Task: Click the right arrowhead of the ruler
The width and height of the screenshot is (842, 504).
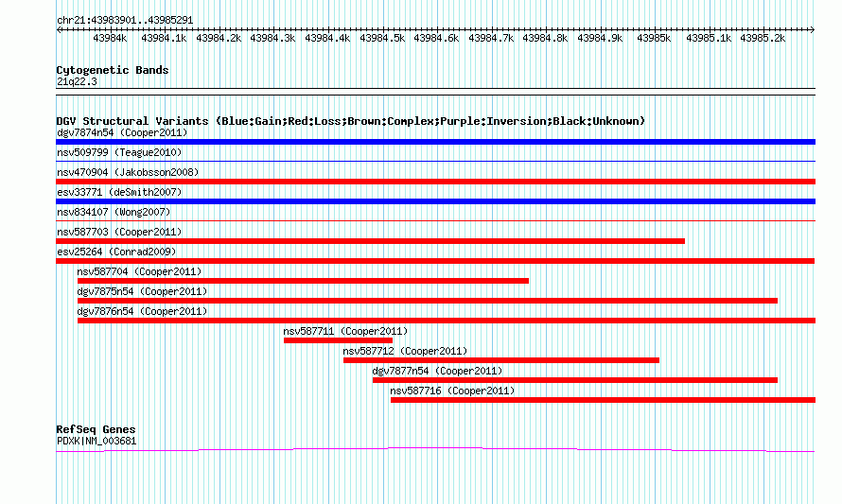Action: point(813,30)
